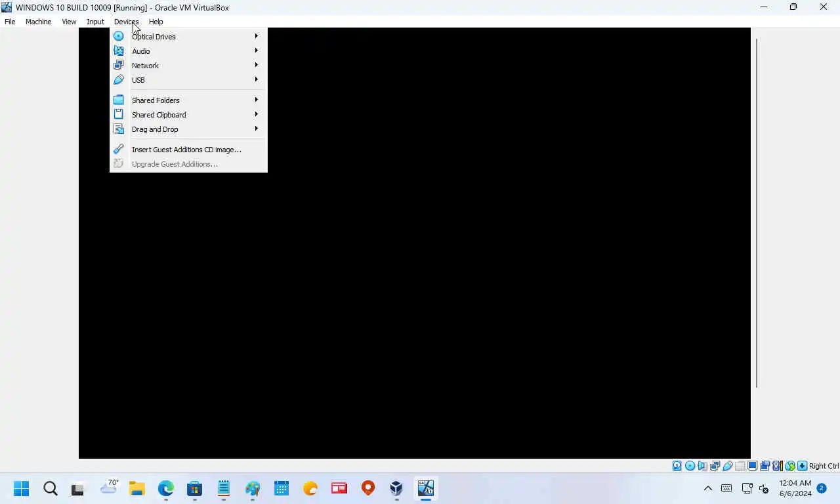Open the Maps app from the taskbar

tap(368, 488)
